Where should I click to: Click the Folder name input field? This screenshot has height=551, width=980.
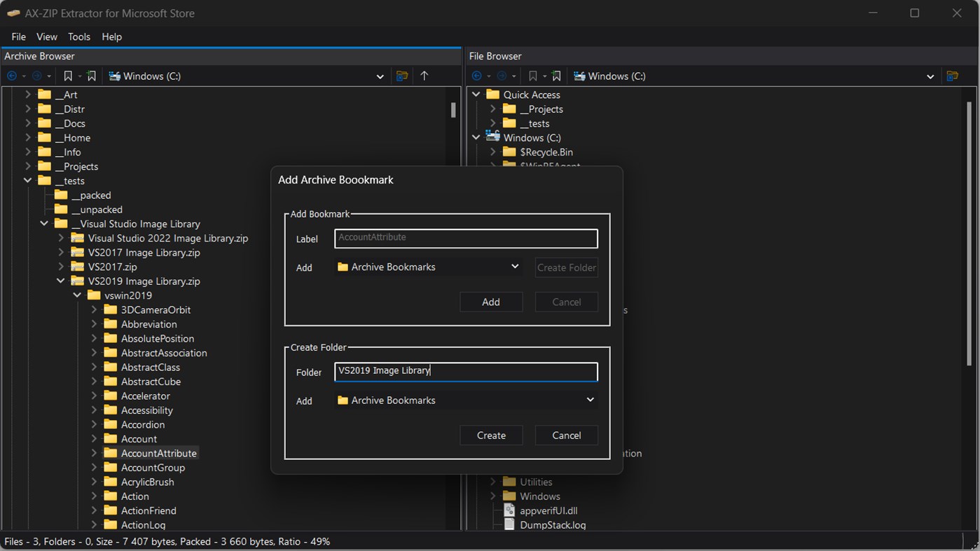tap(465, 372)
